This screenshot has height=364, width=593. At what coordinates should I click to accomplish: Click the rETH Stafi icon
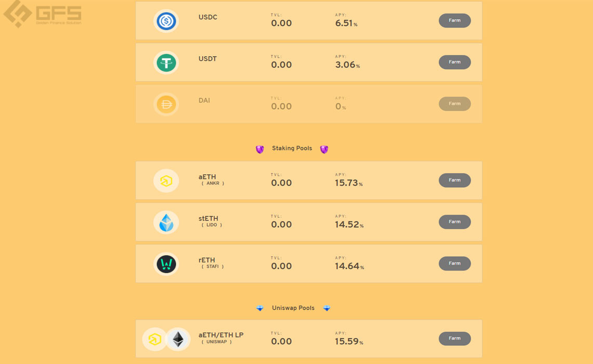coord(166,264)
